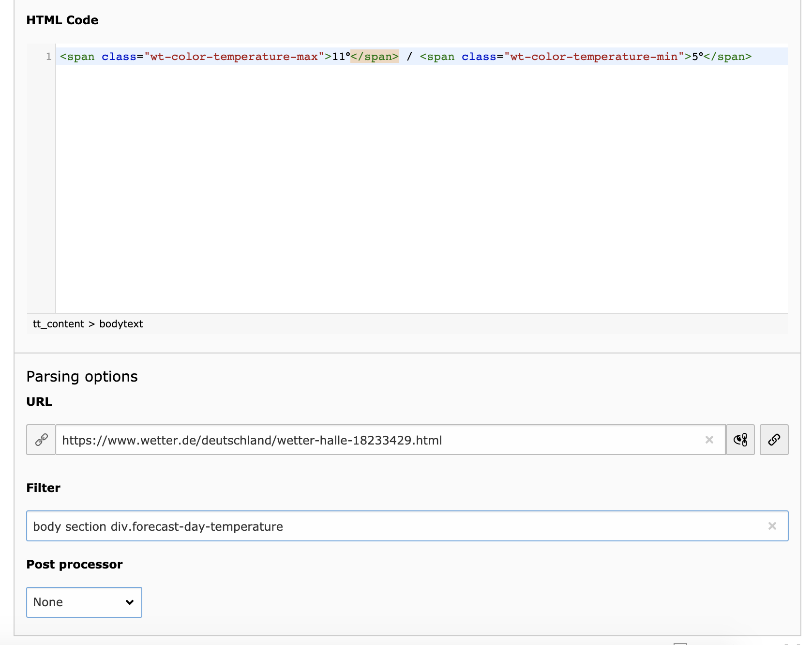Place cursor on the 5° text
The image size is (812, 645).
click(697, 57)
